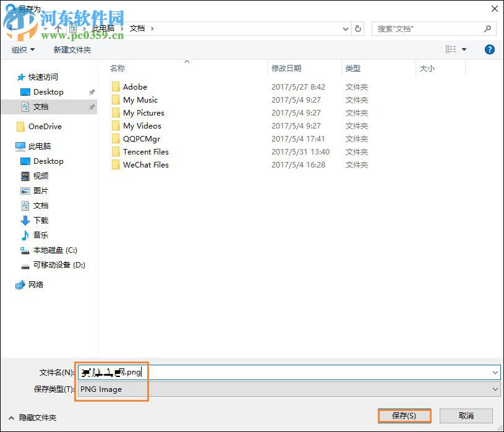This screenshot has height=432, width=504.
Task: Open 网络 from the sidebar
Action: pyautogui.click(x=34, y=285)
